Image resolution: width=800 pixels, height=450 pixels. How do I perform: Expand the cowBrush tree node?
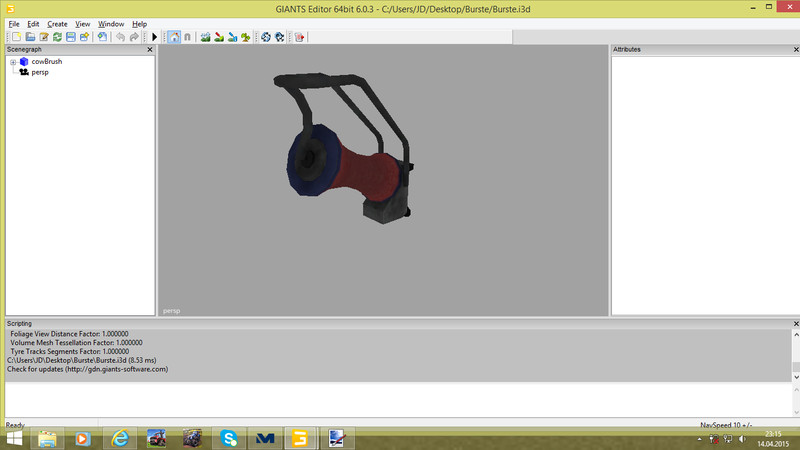(x=13, y=62)
